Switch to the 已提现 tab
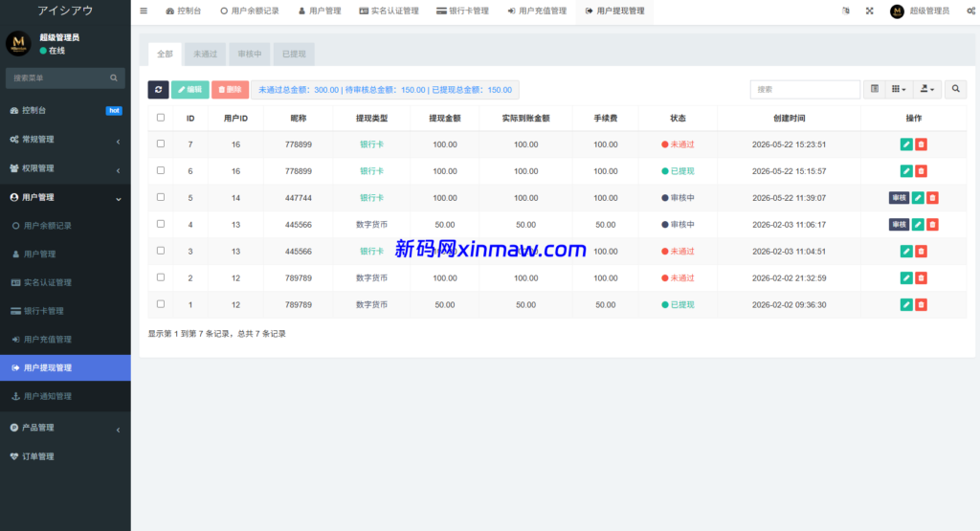The image size is (980, 531). tap(294, 55)
